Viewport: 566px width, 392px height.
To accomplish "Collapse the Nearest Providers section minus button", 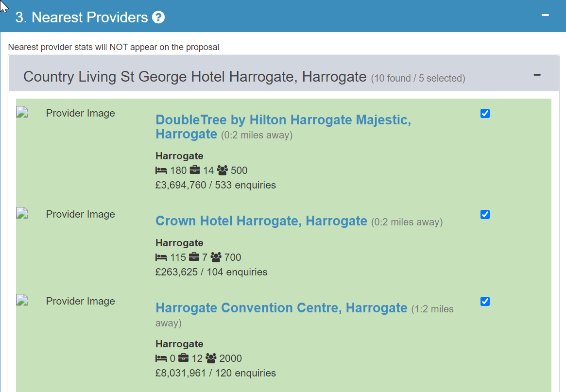I will pos(545,15).
